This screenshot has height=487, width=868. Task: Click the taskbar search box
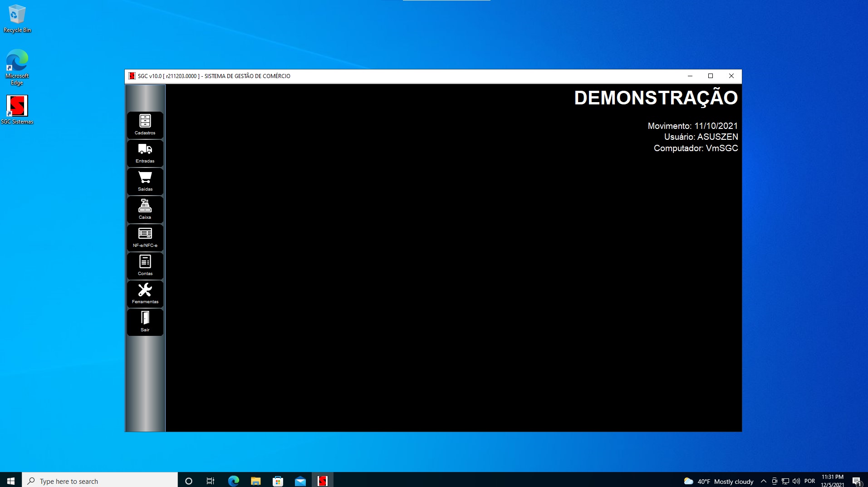[x=100, y=481]
